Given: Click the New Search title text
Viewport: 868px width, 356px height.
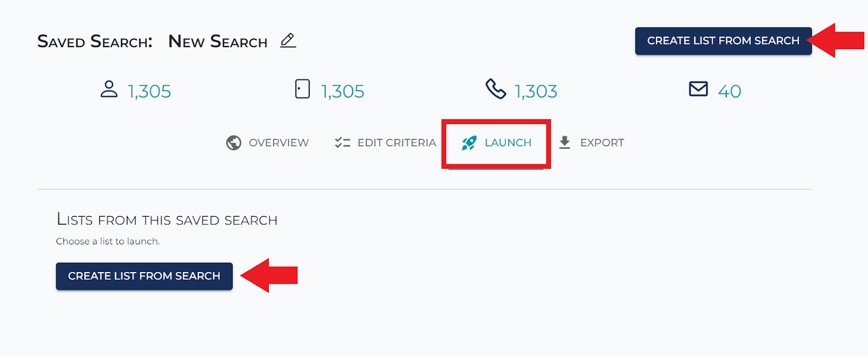Looking at the screenshot, I should click(218, 41).
